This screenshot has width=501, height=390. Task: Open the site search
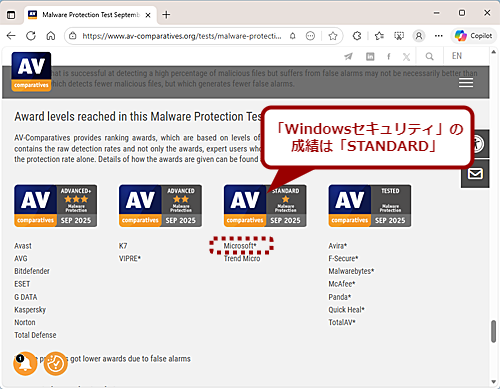pos(430,56)
